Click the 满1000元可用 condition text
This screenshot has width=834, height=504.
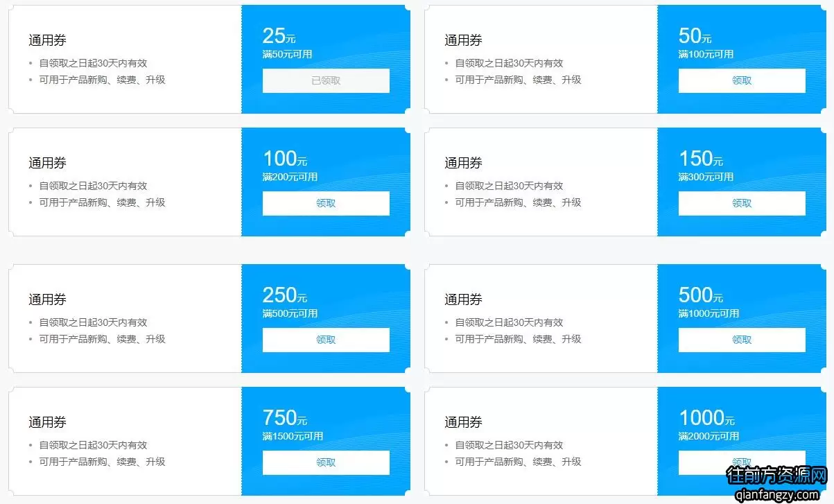(709, 313)
